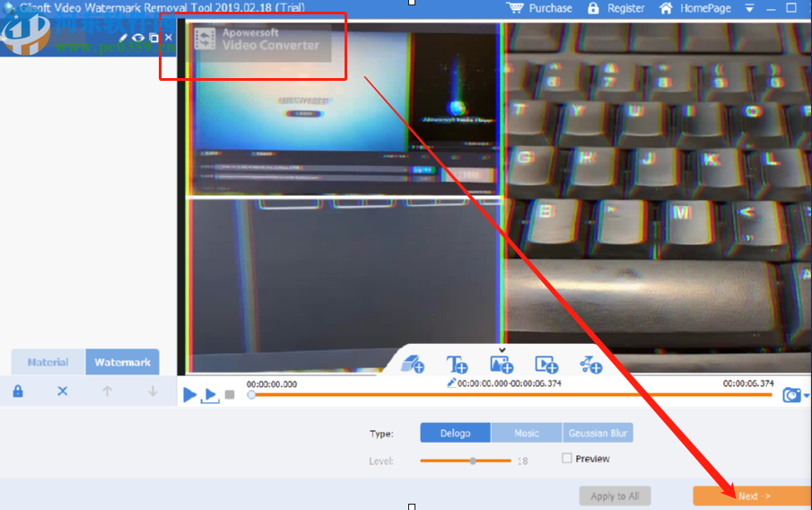Click the Level value 18
This screenshot has height=510, width=812.
click(522, 461)
